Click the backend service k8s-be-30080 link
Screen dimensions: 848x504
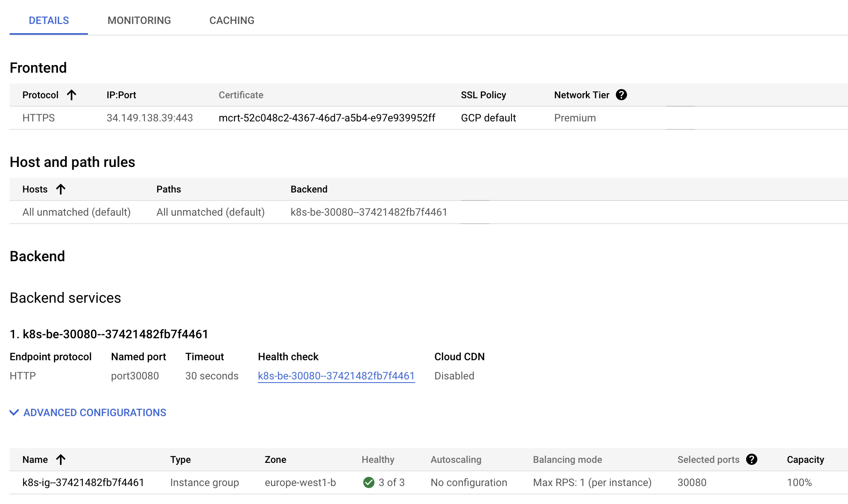pos(336,376)
